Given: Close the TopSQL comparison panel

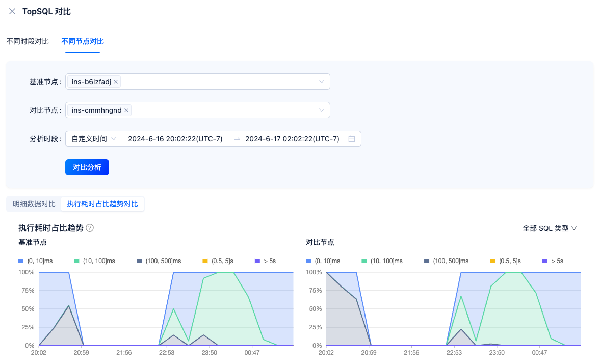Looking at the screenshot, I should point(12,11).
